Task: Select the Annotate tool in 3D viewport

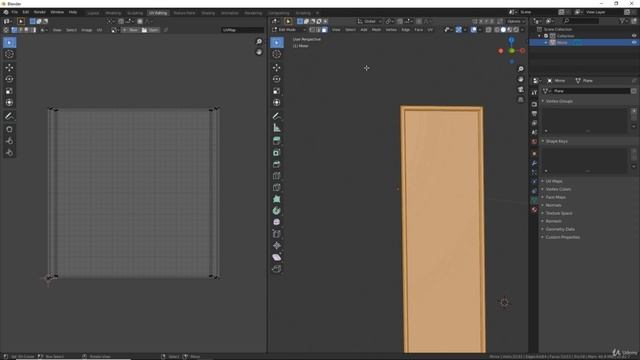Action: [x=277, y=116]
